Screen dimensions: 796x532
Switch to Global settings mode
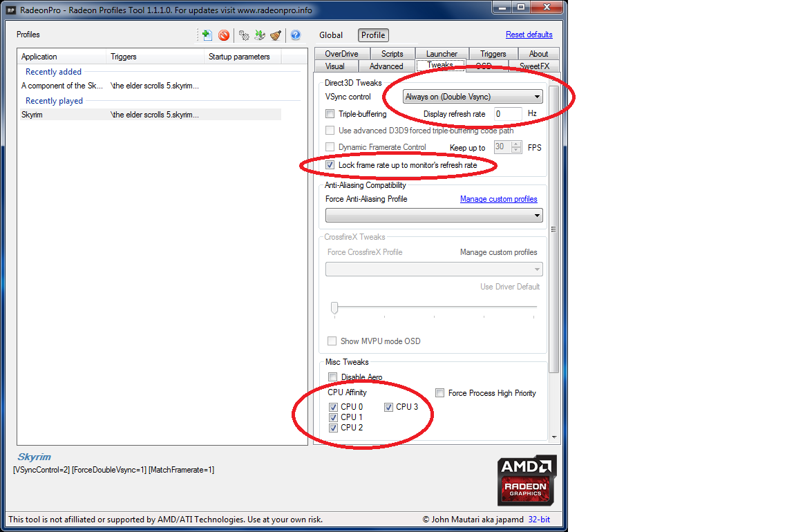[331, 35]
